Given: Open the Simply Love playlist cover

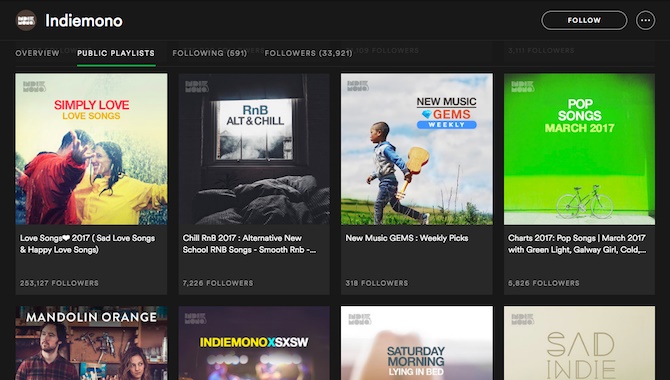Looking at the screenshot, I should coord(91,149).
